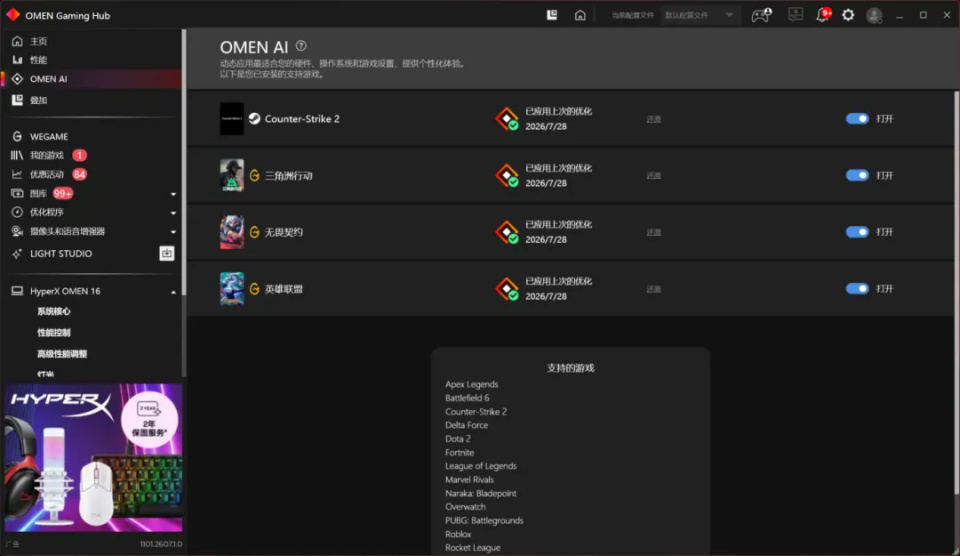Click Apex Legends in supported games list
The height and width of the screenshot is (556, 960).
[x=471, y=385]
